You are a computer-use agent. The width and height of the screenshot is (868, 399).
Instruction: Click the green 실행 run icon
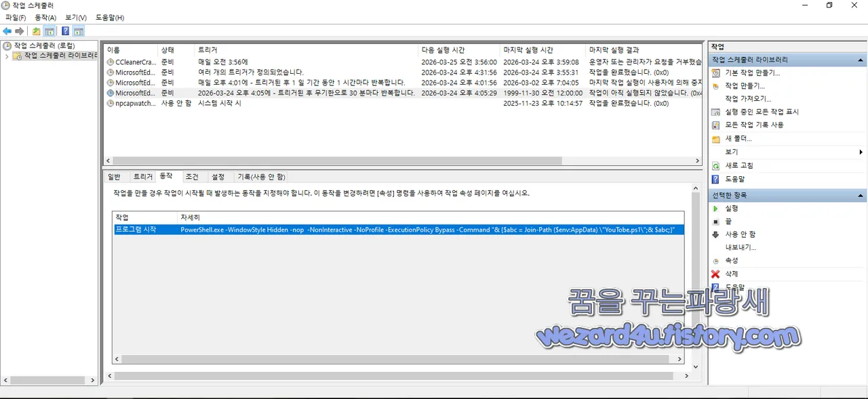click(x=715, y=208)
